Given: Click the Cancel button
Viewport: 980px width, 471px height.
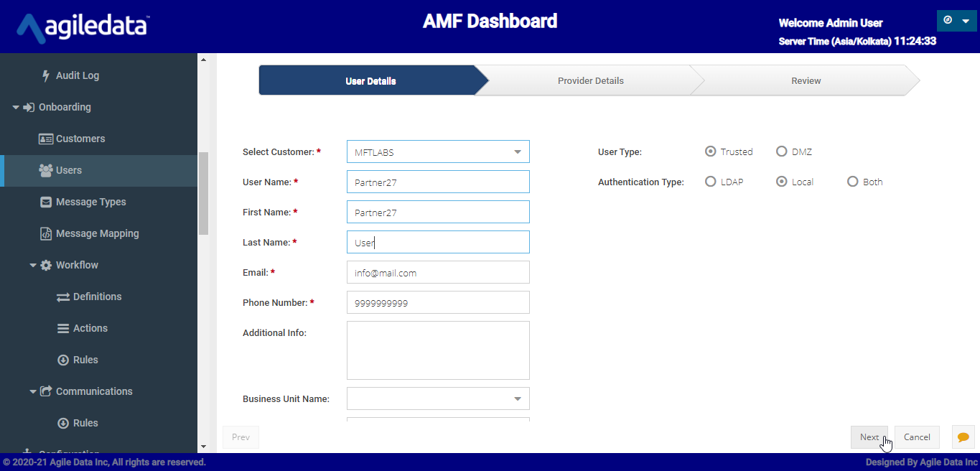Looking at the screenshot, I should (x=917, y=437).
